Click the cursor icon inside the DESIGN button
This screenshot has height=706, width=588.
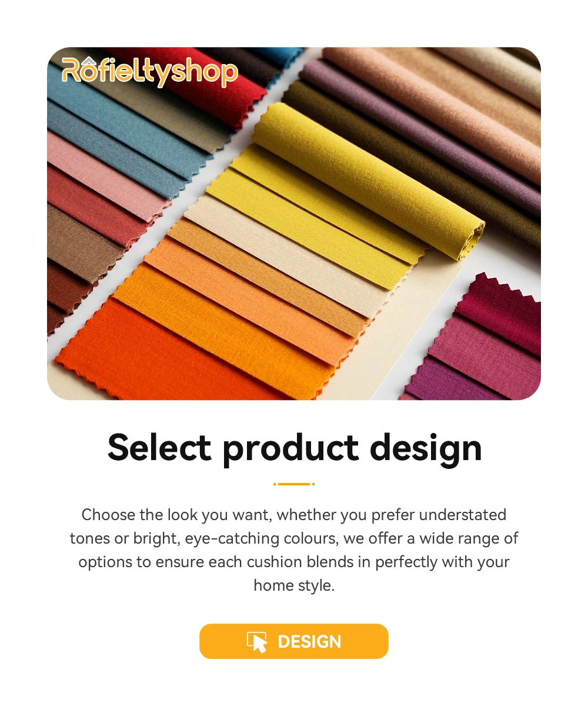[x=257, y=642]
